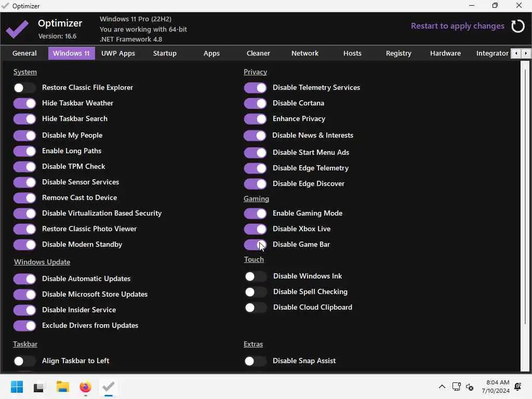The height and width of the screenshot is (399, 532).
Task: Toggle Disable Cortana switch
Action: 255,103
